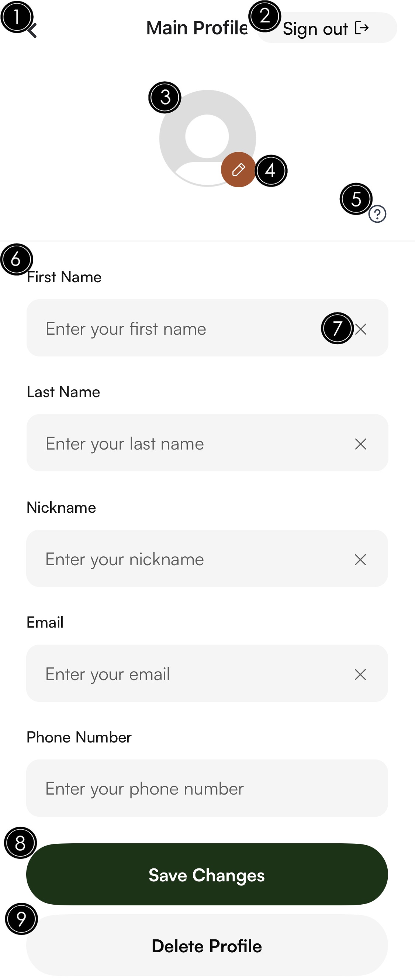Clear the Last Name field with X
Screen dimensions: 415x980
[361, 444]
